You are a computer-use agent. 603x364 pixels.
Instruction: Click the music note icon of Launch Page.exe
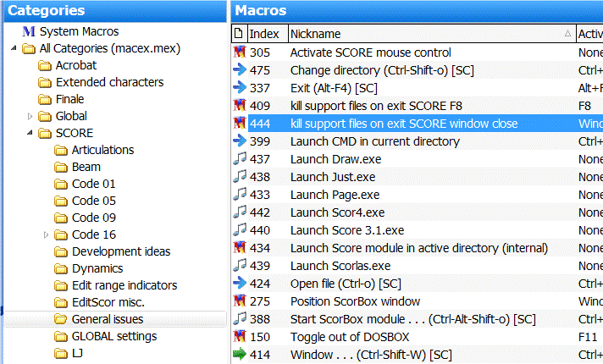240,194
